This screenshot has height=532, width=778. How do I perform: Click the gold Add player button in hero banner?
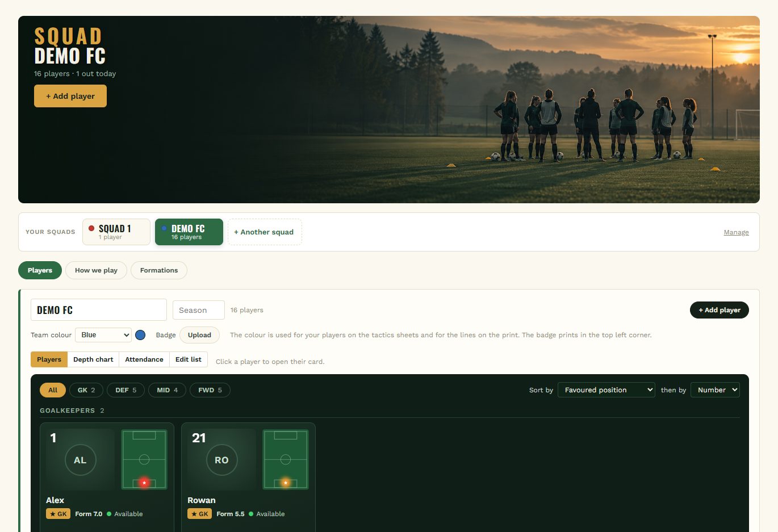70,96
